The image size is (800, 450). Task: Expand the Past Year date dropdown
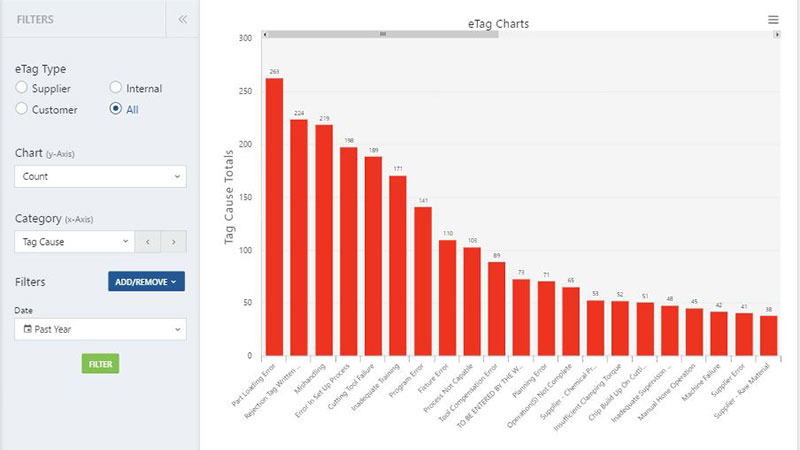[x=101, y=329]
